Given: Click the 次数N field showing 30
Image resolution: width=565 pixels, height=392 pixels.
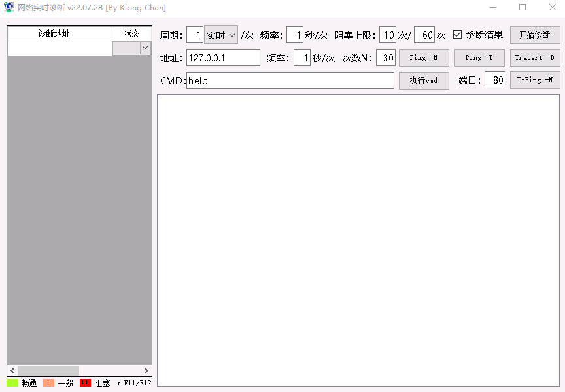Looking at the screenshot, I should point(386,57).
